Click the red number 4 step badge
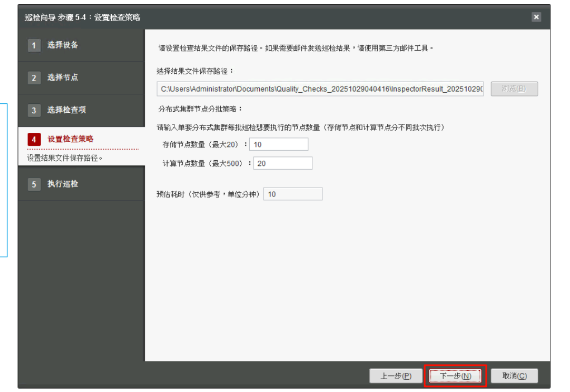This screenshot has width=570, height=392. (34, 140)
